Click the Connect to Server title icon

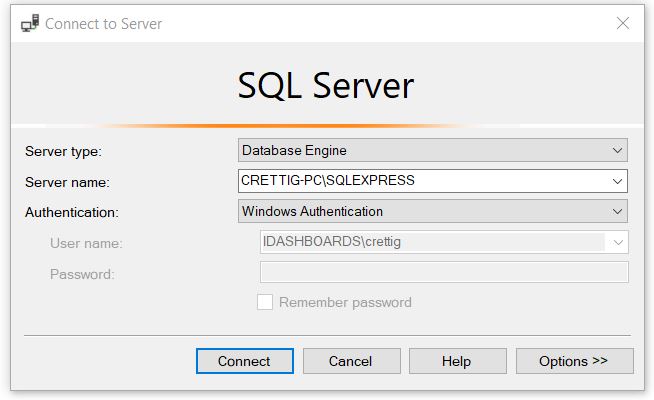30,23
